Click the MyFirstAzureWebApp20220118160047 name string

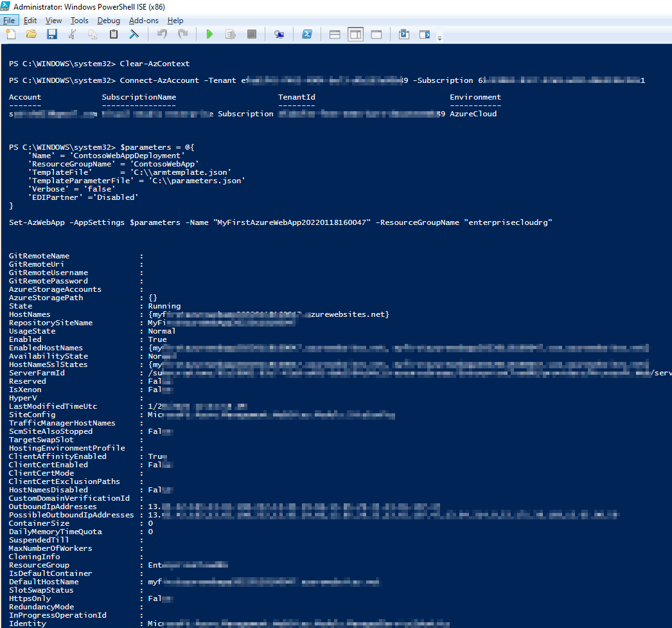[292, 222]
